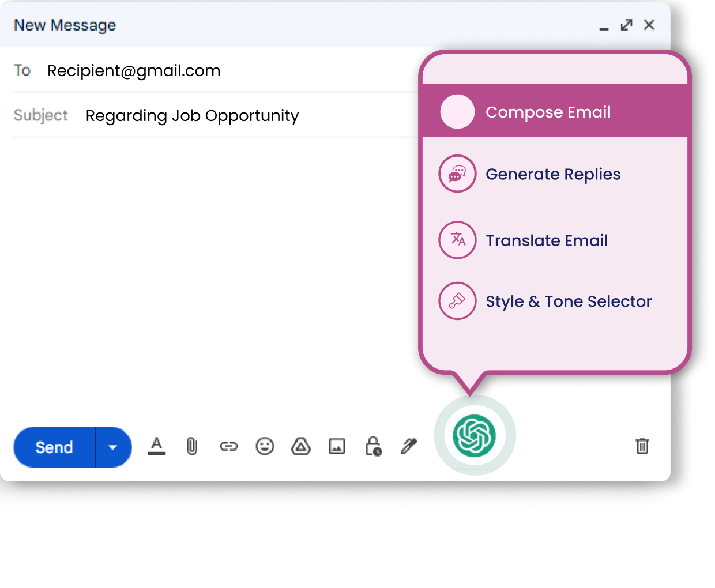Toggle confidential mode lock icon
The width and height of the screenshot is (715, 588).
click(x=373, y=446)
